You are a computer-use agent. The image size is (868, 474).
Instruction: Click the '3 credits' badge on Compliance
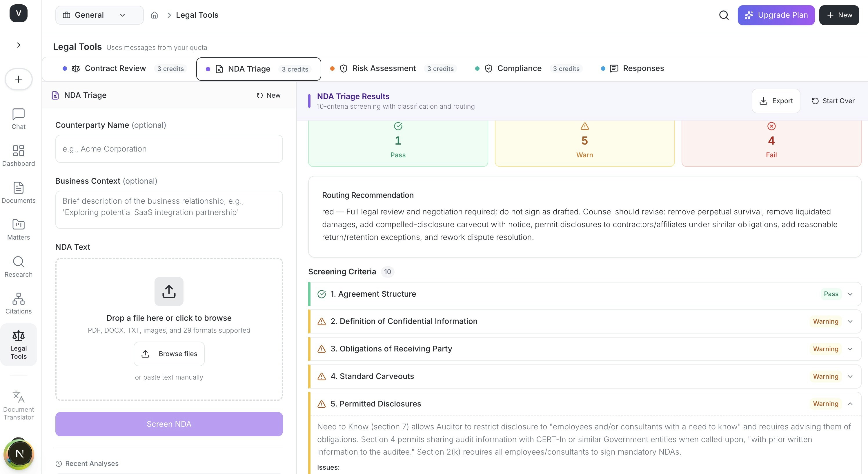(566, 69)
